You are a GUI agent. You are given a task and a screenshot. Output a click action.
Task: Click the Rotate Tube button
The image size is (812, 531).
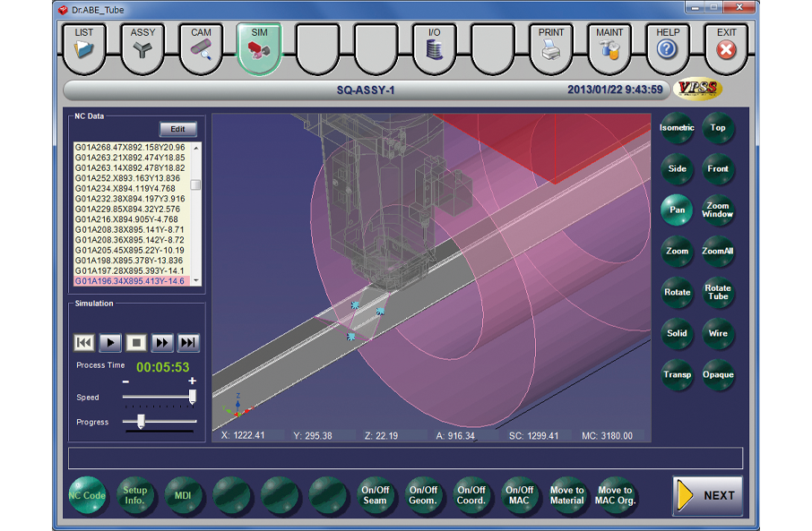[x=718, y=293]
